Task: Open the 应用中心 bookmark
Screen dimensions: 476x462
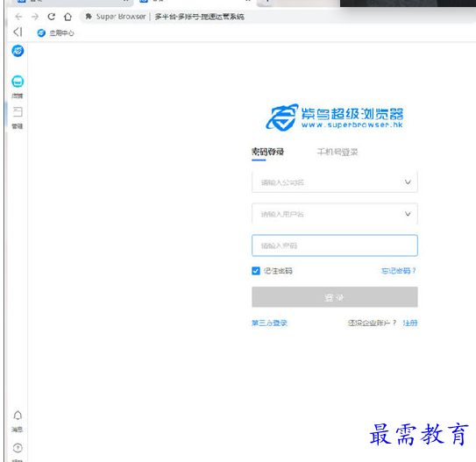Action: [x=55, y=32]
